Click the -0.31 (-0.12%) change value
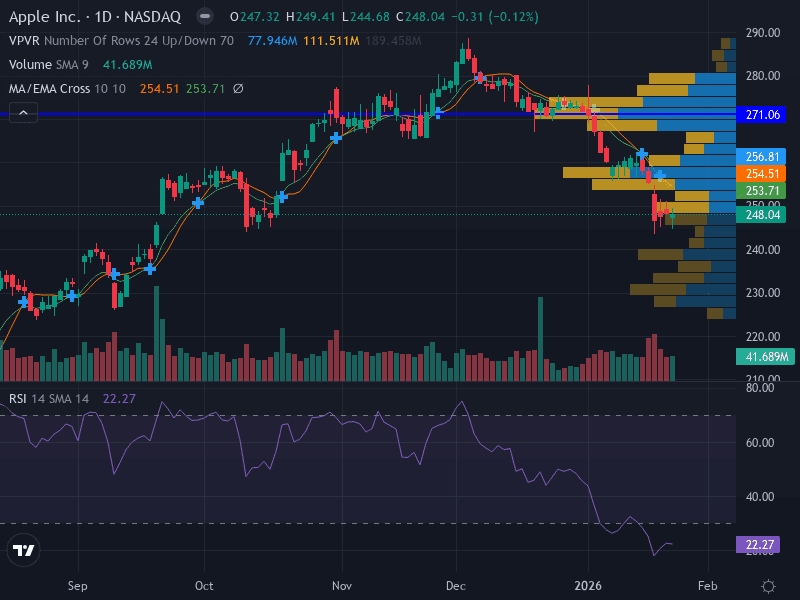This screenshot has height=600, width=800. point(494,17)
